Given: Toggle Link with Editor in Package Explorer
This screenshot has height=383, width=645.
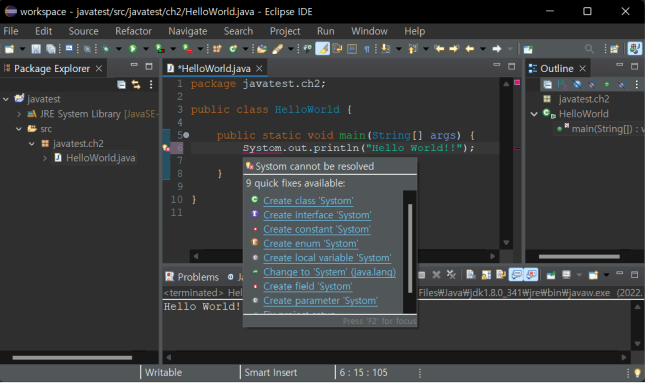Looking at the screenshot, I should [136, 85].
